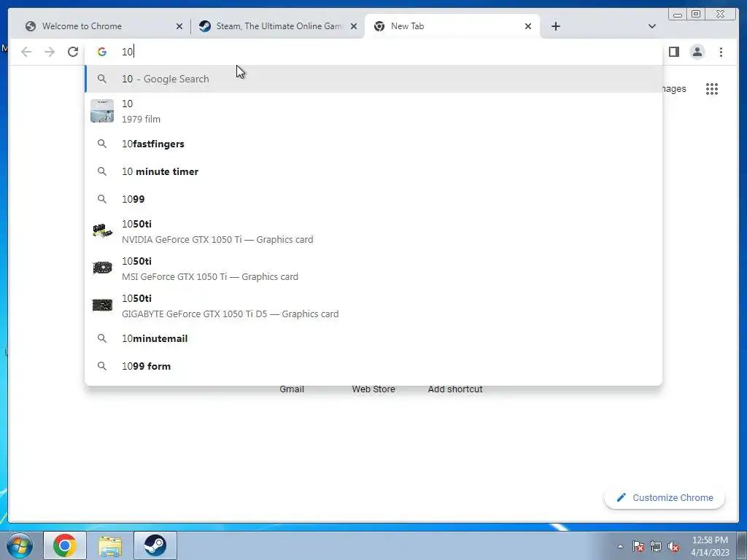
Task: Select the '10 - Google Search' suggestion
Action: [373, 79]
